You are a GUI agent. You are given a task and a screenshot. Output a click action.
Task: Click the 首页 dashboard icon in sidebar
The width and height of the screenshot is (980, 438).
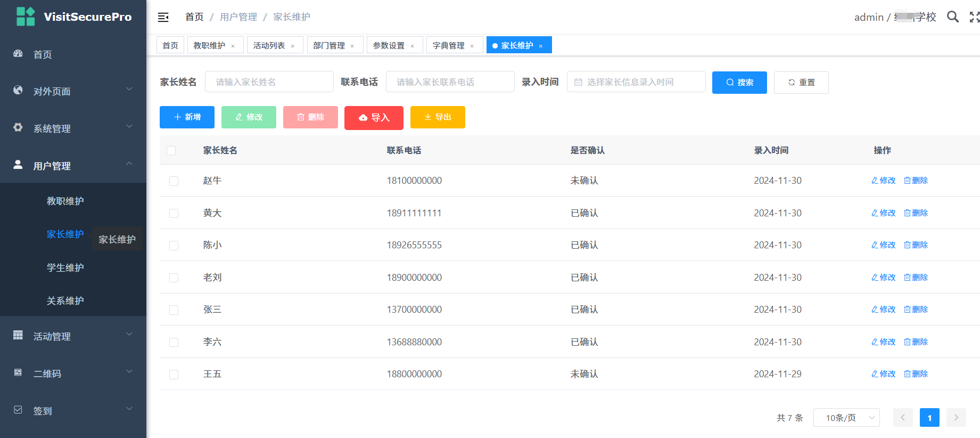[18, 54]
